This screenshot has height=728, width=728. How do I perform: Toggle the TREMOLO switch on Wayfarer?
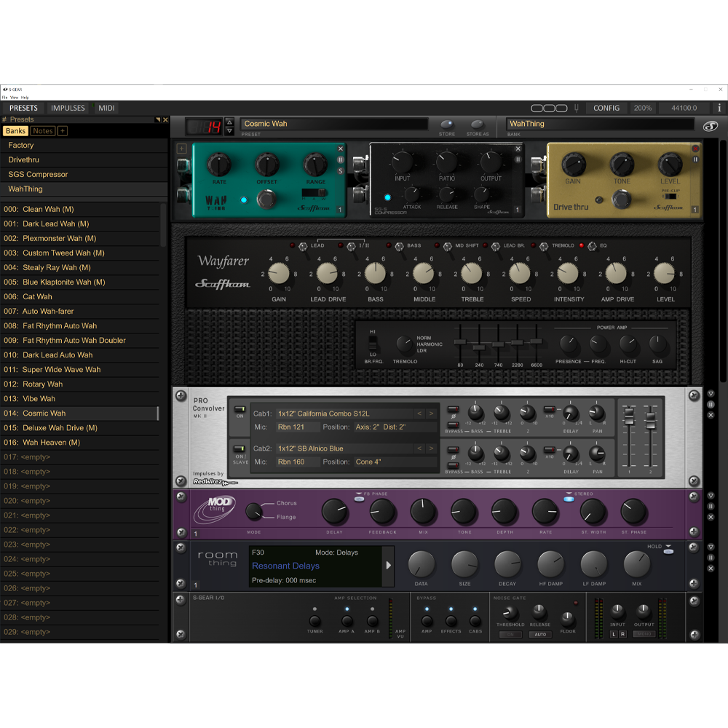[544, 246]
